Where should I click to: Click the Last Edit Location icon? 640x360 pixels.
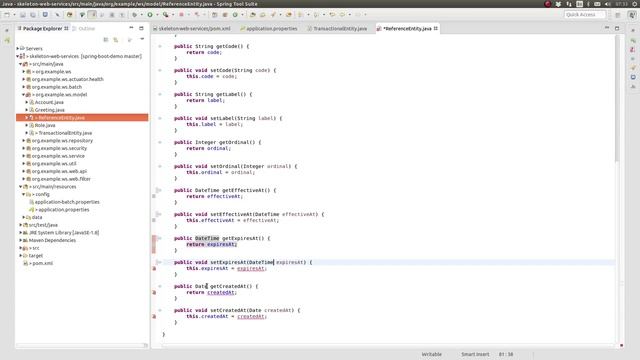332,15
